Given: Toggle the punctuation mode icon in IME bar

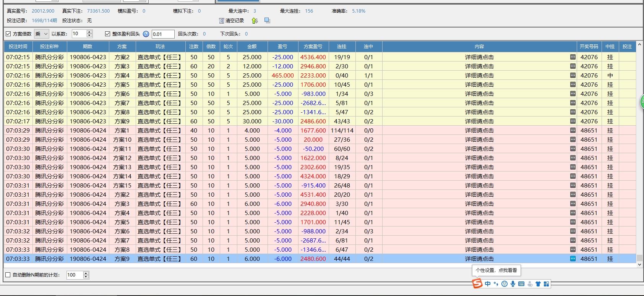Looking at the screenshot, I should tap(496, 284).
